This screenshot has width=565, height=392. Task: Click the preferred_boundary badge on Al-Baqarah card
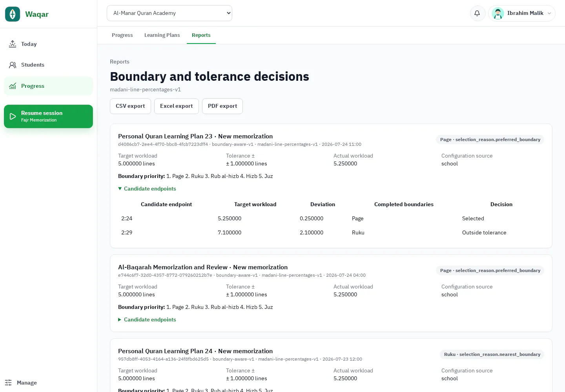tap(490, 270)
